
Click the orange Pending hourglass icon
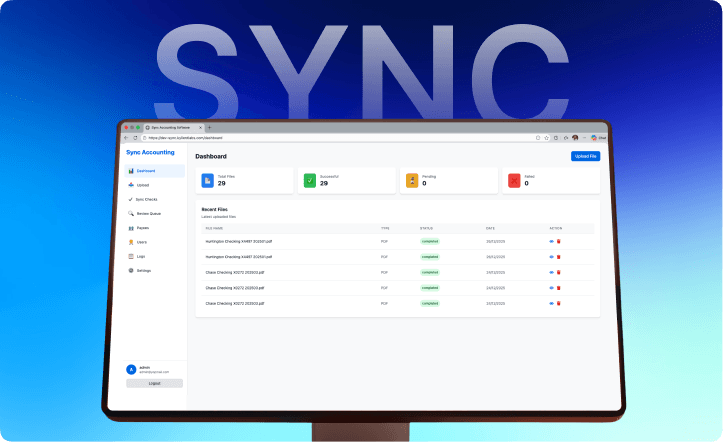[412, 181]
